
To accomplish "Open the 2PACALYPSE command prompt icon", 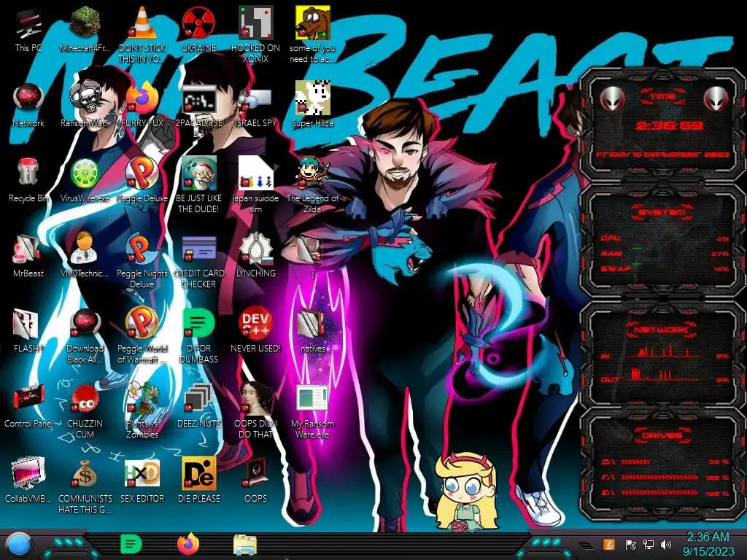I will click(x=198, y=99).
